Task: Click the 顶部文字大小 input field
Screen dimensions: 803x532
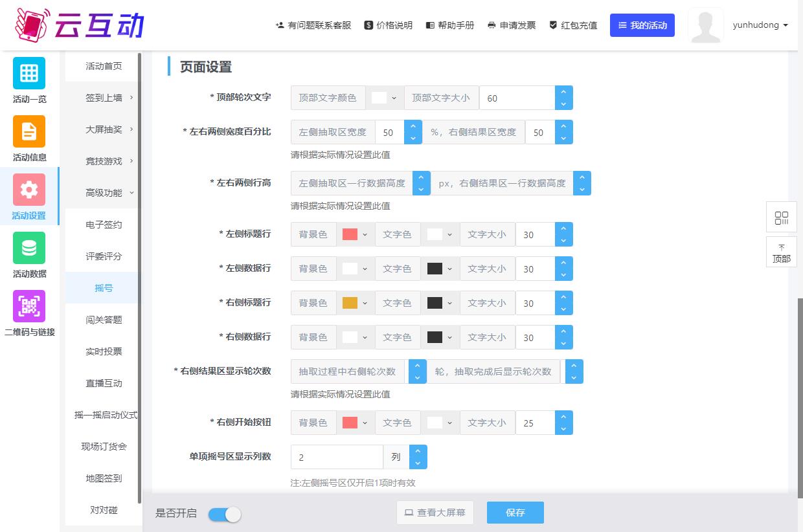Action: coord(517,98)
